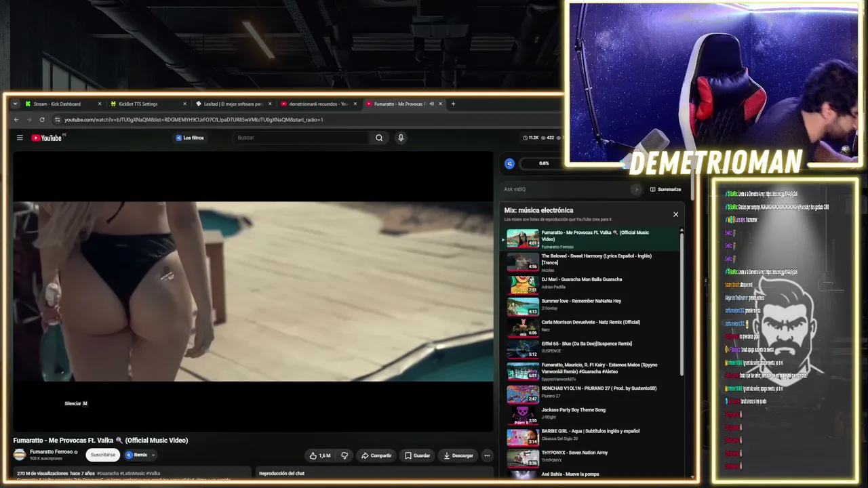Click the Reproducción del chat header
The width and height of the screenshot is (868, 488).
click(x=281, y=473)
